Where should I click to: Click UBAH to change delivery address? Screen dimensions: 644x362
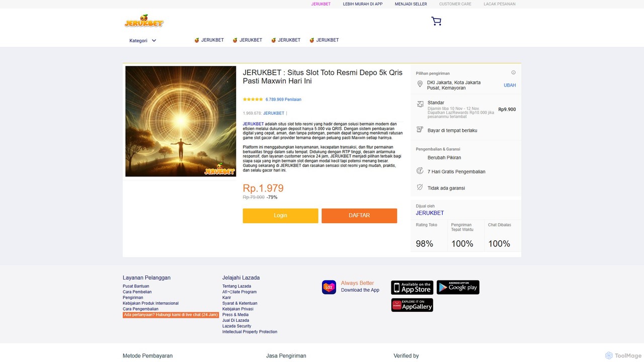510,85
